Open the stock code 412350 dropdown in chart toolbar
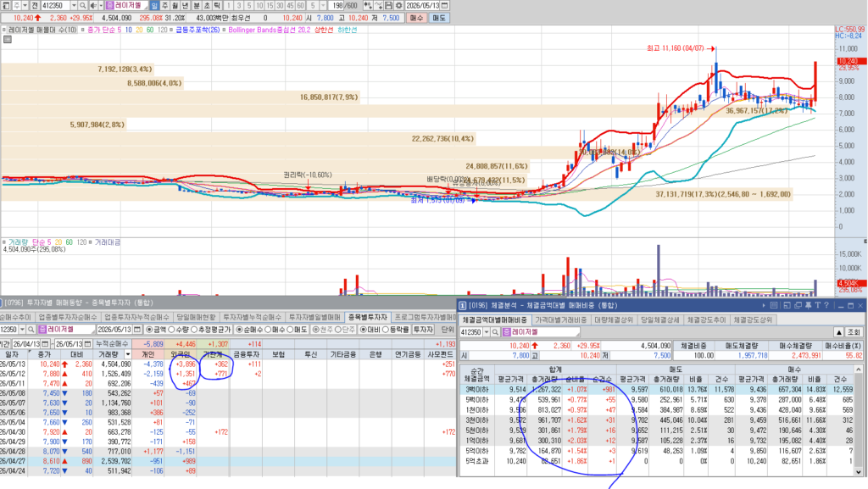The width and height of the screenshot is (868, 489). click(73, 6)
